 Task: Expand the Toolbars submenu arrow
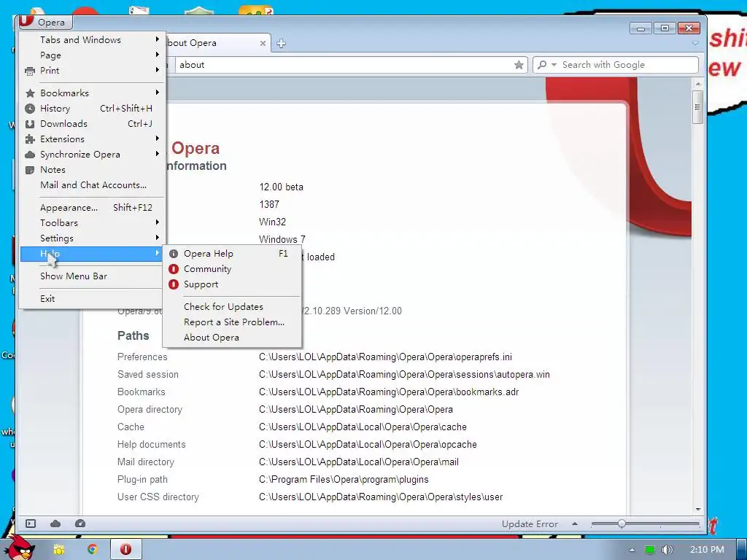[157, 222]
